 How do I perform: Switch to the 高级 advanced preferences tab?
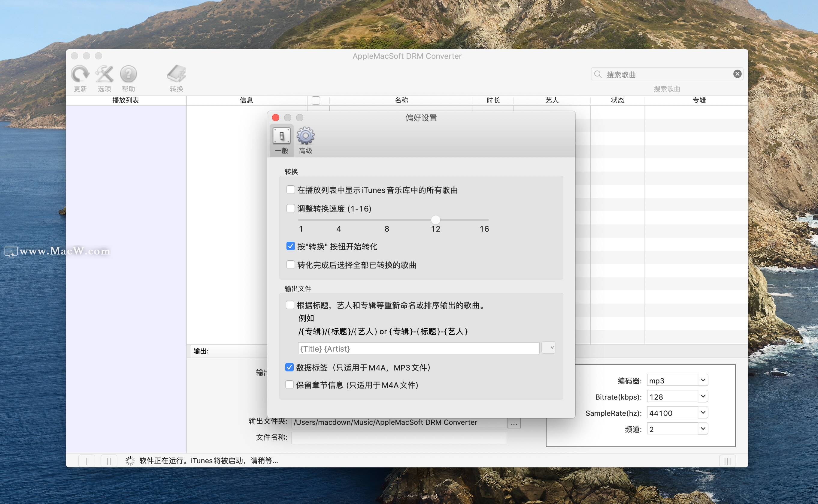pos(306,140)
